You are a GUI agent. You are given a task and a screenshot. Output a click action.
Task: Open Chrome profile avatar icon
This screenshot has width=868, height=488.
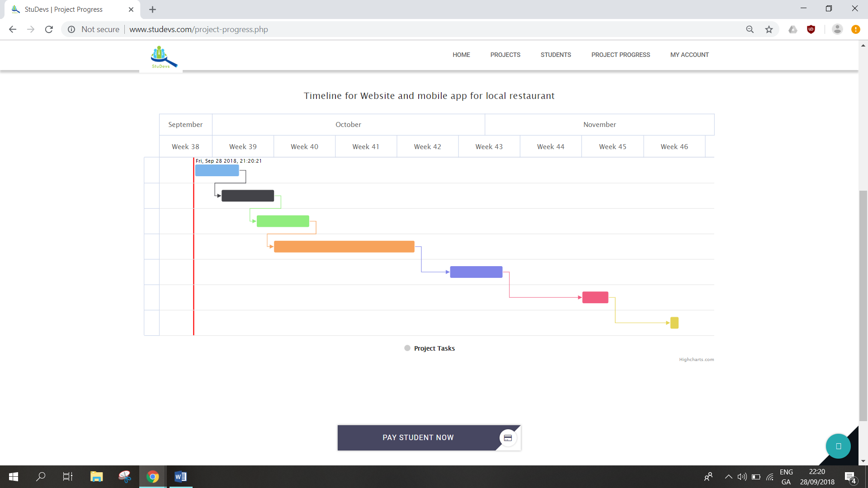click(x=837, y=29)
